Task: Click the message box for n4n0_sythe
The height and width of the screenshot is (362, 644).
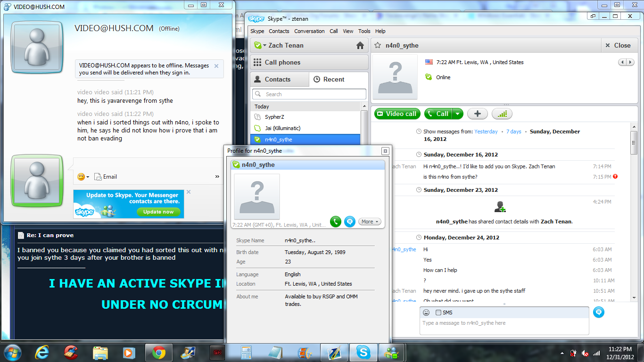Action: (504, 326)
